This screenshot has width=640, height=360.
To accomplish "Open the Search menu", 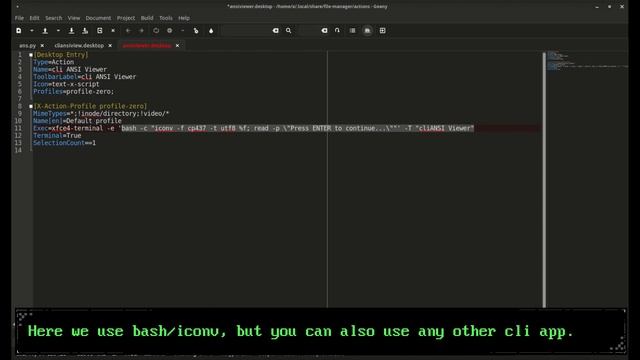I will [53, 18].
